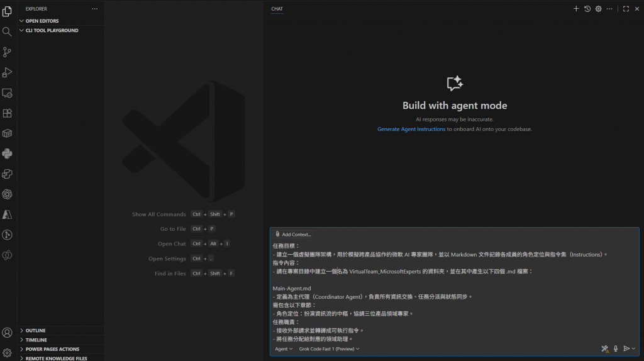Open chat panel more actions menu

pos(609,9)
